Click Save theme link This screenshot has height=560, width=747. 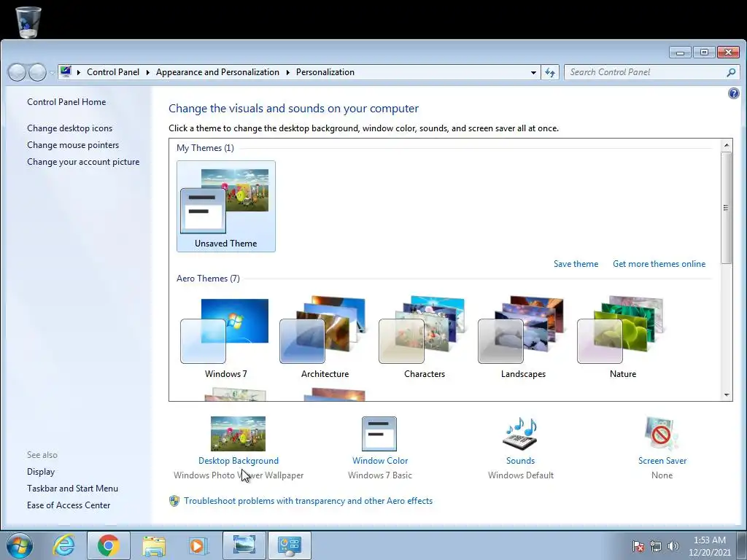576,264
